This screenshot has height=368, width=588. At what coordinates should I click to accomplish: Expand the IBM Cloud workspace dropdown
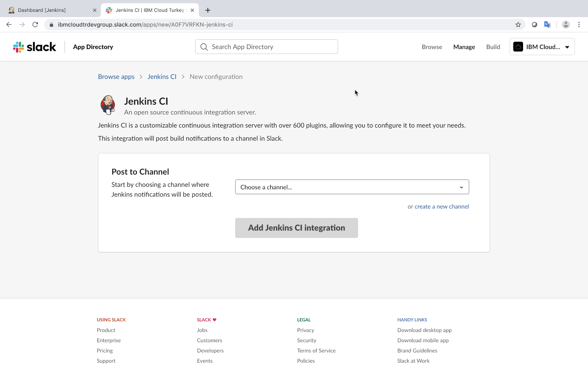tap(542, 47)
